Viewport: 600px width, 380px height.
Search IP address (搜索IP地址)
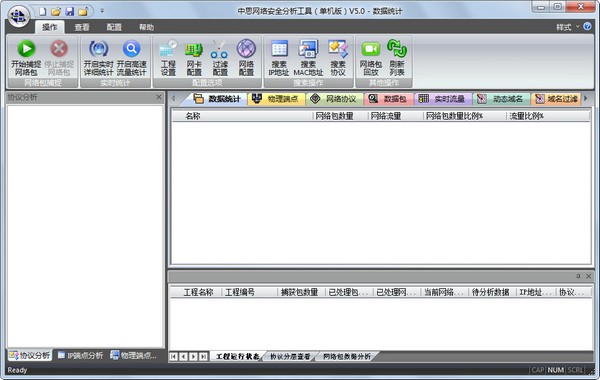click(x=279, y=58)
